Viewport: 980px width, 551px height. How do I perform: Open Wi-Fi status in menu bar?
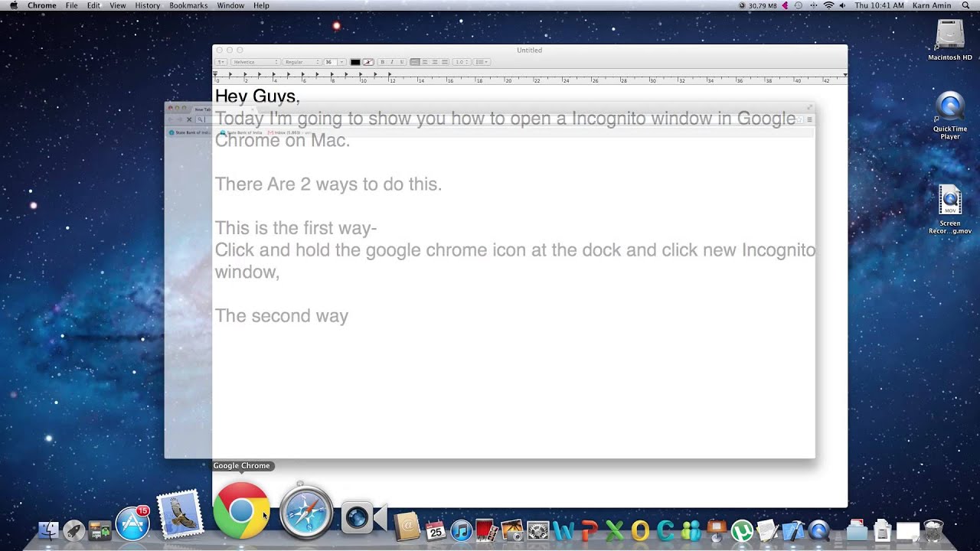pyautogui.click(x=828, y=5)
